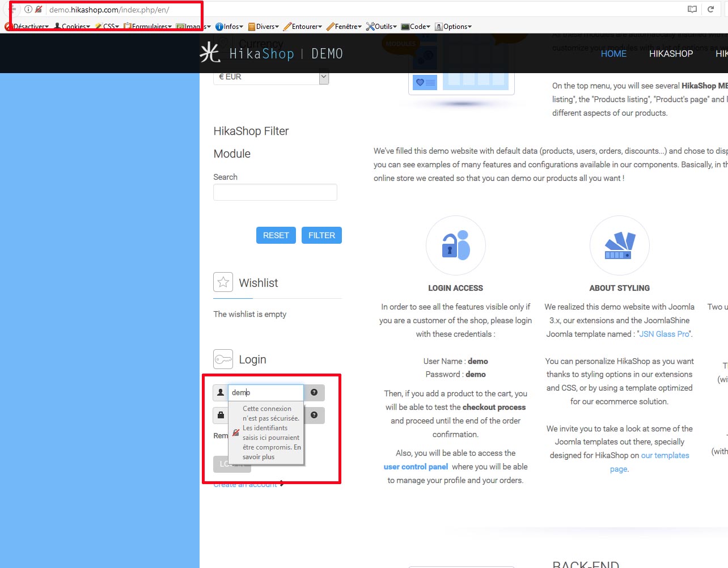728x568 pixels.
Task: Click the RESET filter button
Action: pos(276,235)
